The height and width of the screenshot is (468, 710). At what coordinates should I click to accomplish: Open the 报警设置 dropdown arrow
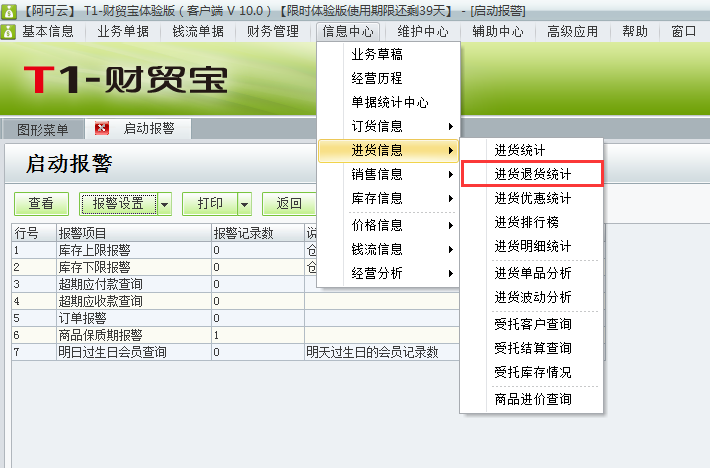coord(164,204)
